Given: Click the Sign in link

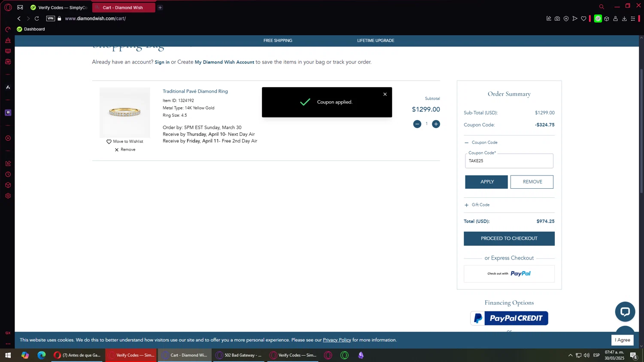Looking at the screenshot, I should [162, 62].
